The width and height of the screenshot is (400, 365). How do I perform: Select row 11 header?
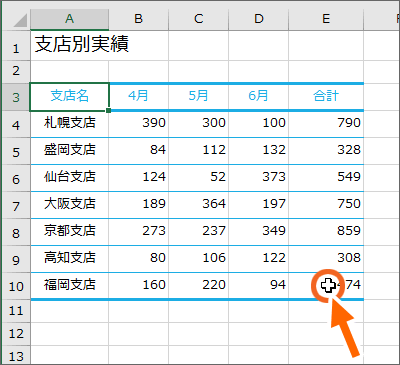coord(16,311)
